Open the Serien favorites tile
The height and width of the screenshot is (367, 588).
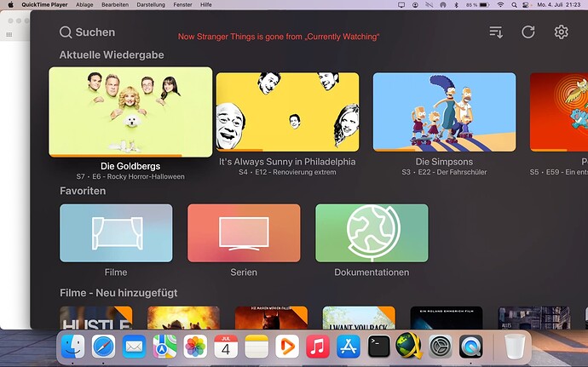click(x=244, y=232)
